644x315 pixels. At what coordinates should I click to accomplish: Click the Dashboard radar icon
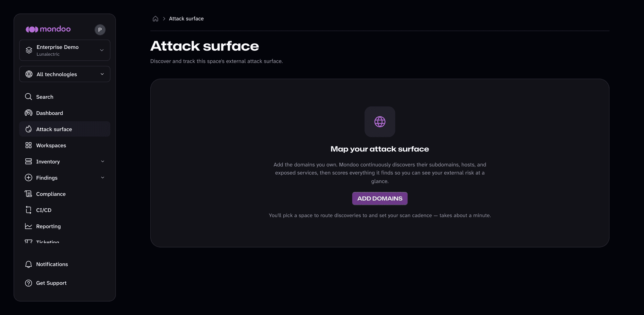tap(28, 113)
